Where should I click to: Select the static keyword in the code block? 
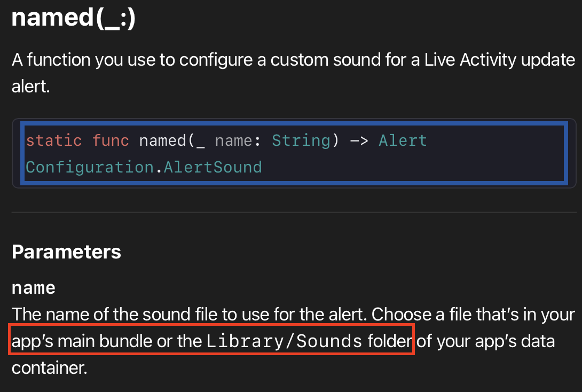tap(54, 140)
